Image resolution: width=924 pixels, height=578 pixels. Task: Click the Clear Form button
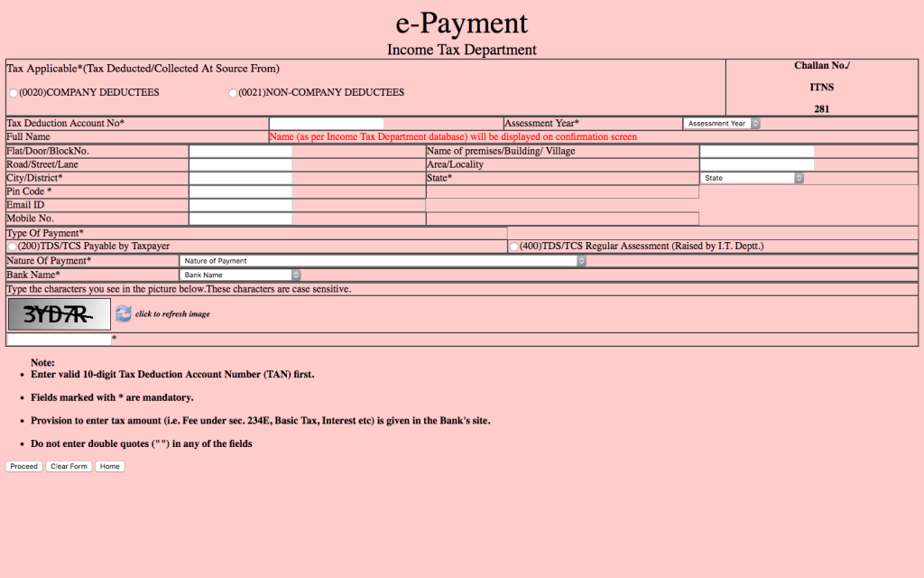(x=69, y=467)
